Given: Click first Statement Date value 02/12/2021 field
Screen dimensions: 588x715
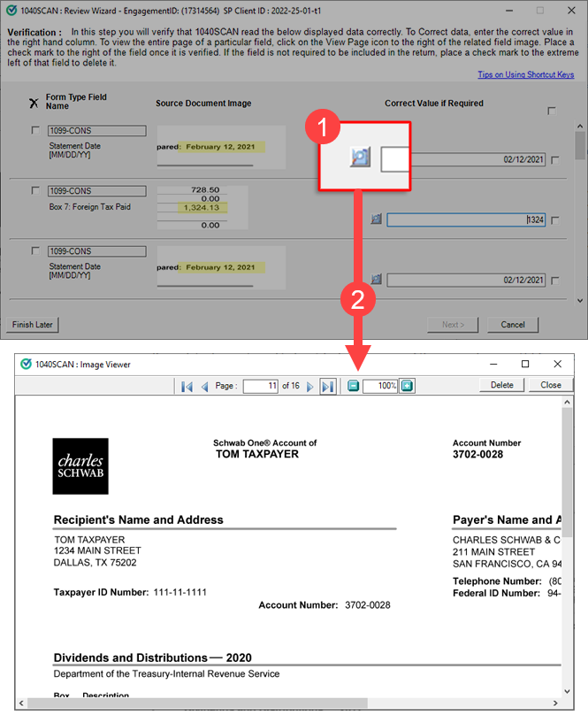Looking at the screenshot, I should [x=477, y=159].
